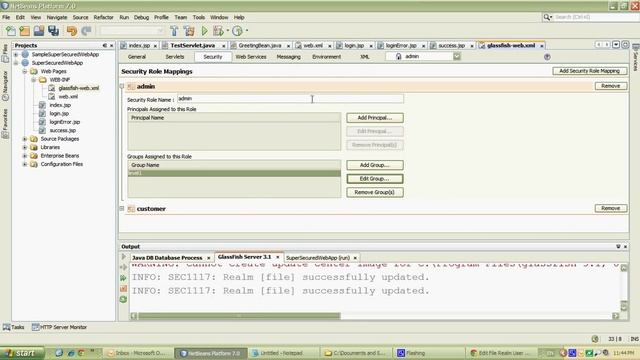This screenshot has height=360, width=640.
Task: Click the Clean and Build icon
Action: [x=189, y=31]
